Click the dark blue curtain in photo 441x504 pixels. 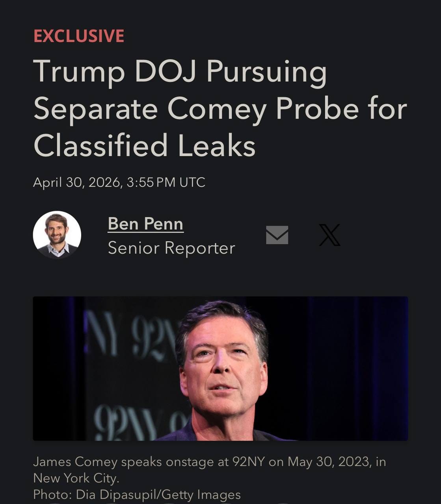(357, 369)
